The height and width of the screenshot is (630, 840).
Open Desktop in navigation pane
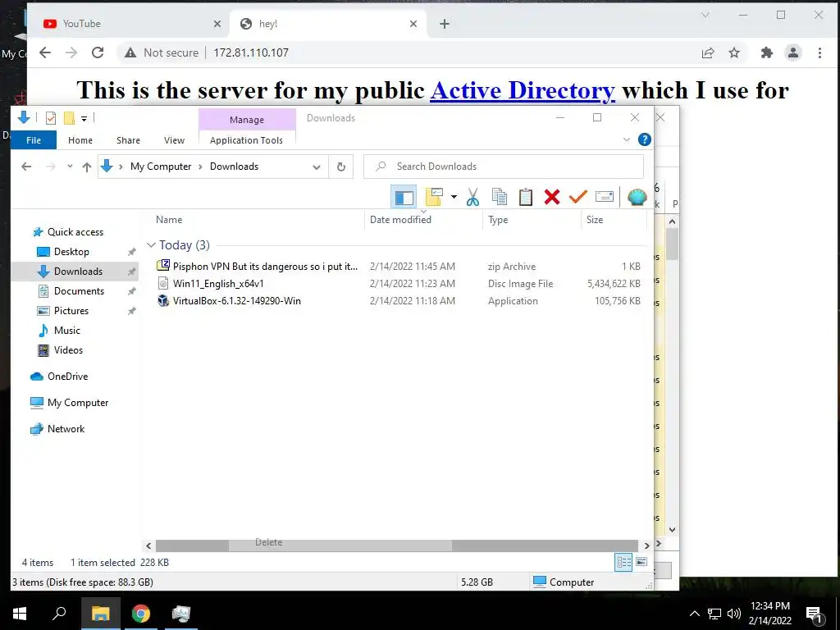coord(71,252)
